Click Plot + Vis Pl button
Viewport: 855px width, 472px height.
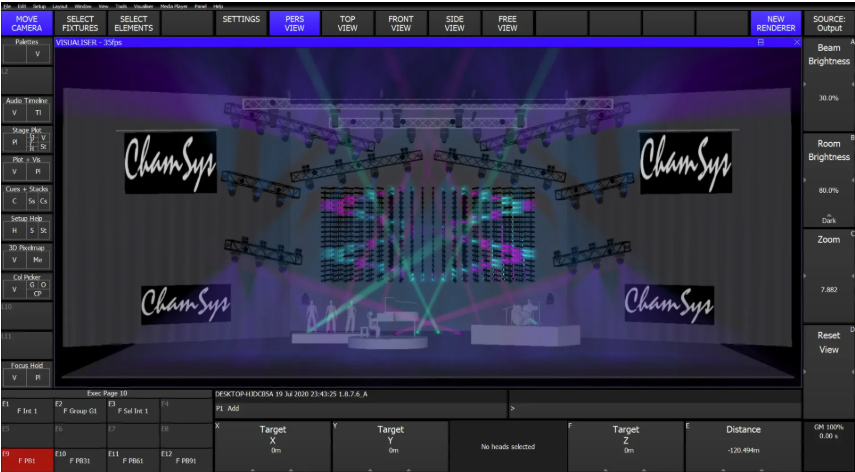coord(38,172)
